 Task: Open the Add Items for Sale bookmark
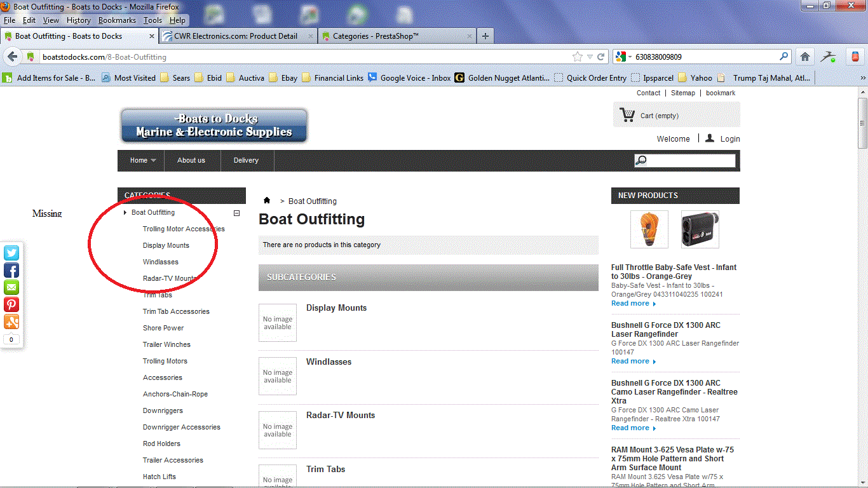pos(50,78)
